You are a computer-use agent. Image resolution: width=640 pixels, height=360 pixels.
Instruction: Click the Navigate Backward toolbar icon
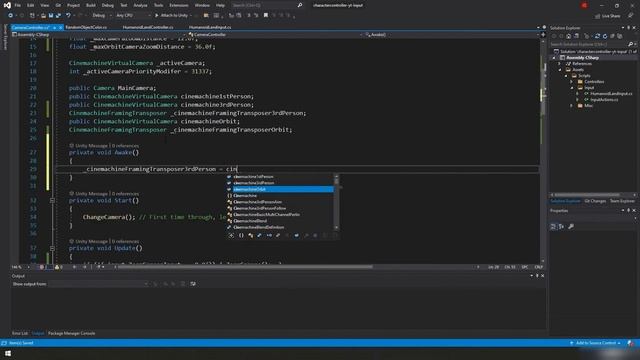coord(10,16)
